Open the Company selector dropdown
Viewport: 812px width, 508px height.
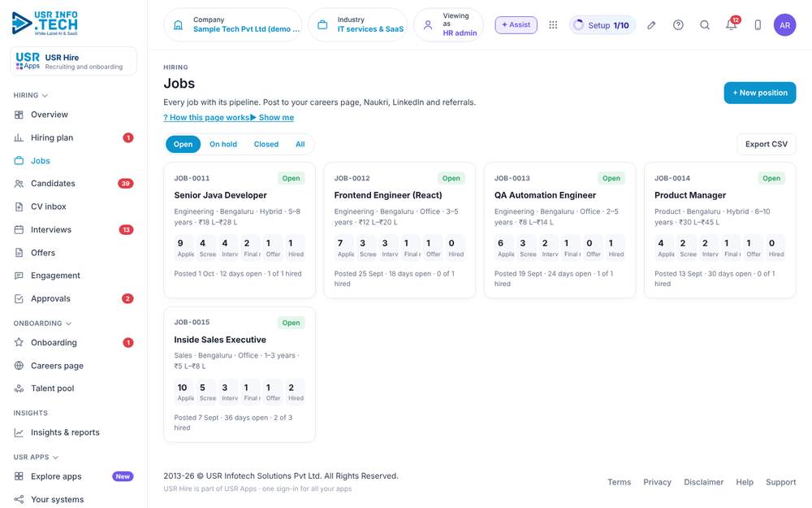coord(233,25)
